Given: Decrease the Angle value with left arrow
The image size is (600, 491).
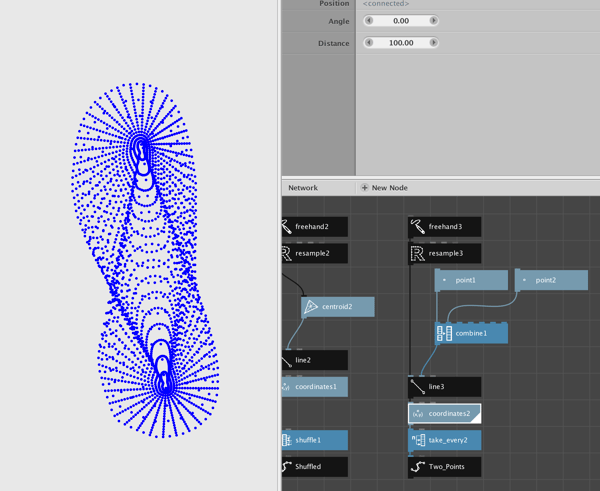Looking at the screenshot, I should point(369,21).
